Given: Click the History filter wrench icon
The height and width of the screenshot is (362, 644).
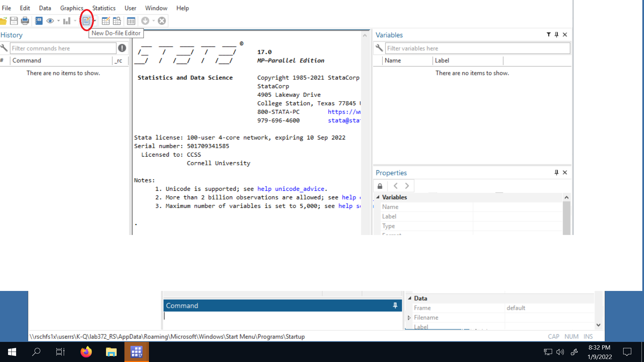Looking at the screenshot, I should [x=4, y=48].
